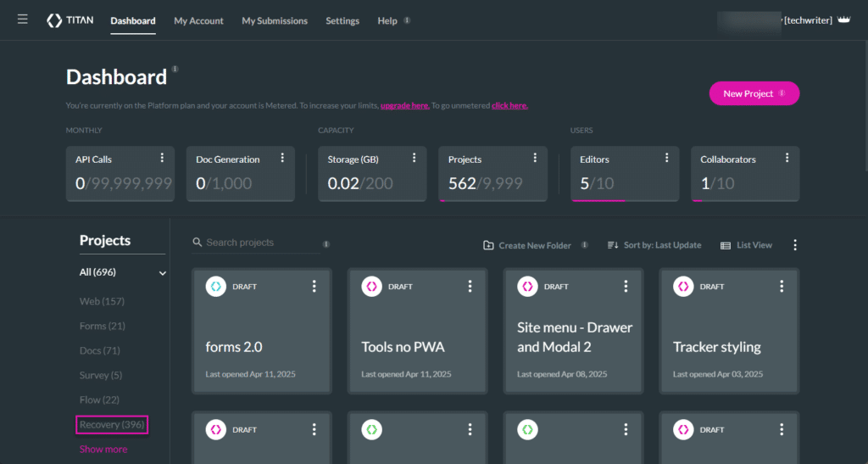868x464 pixels.
Task: Expand Show more project categories
Action: pos(103,449)
